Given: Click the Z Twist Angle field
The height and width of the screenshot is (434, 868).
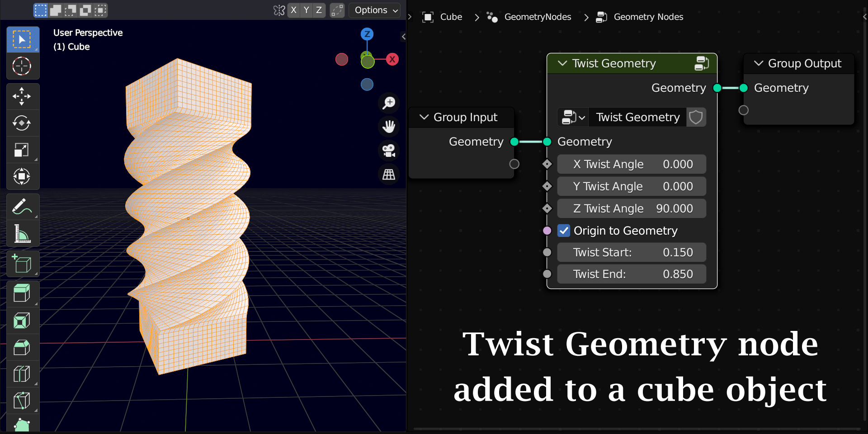Looking at the screenshot, I should (632, 208).
